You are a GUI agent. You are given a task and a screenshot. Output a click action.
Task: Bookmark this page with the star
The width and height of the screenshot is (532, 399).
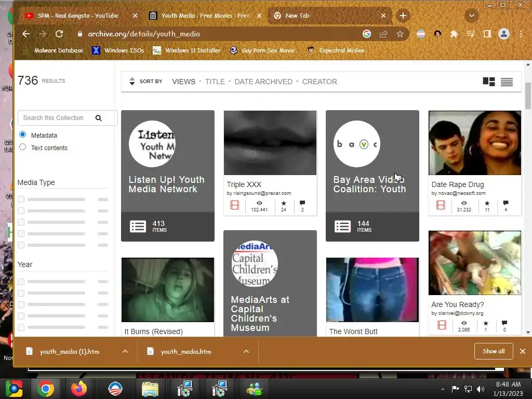point(400,34)
